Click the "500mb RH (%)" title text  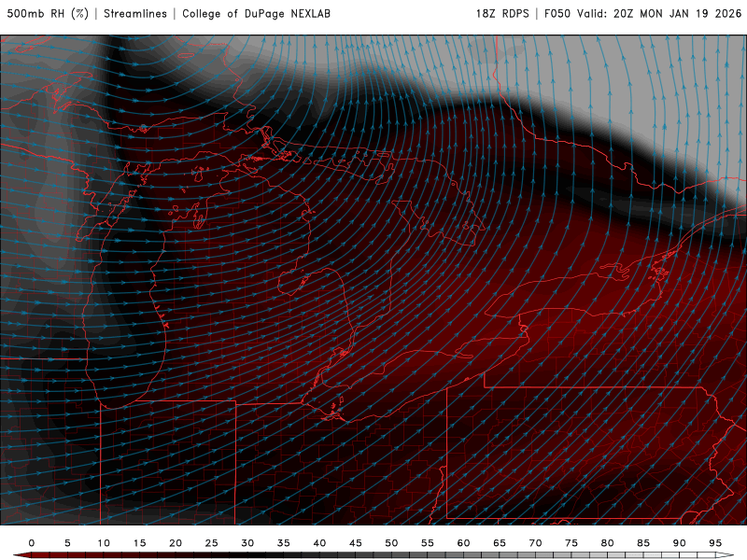tap(49, 14)
